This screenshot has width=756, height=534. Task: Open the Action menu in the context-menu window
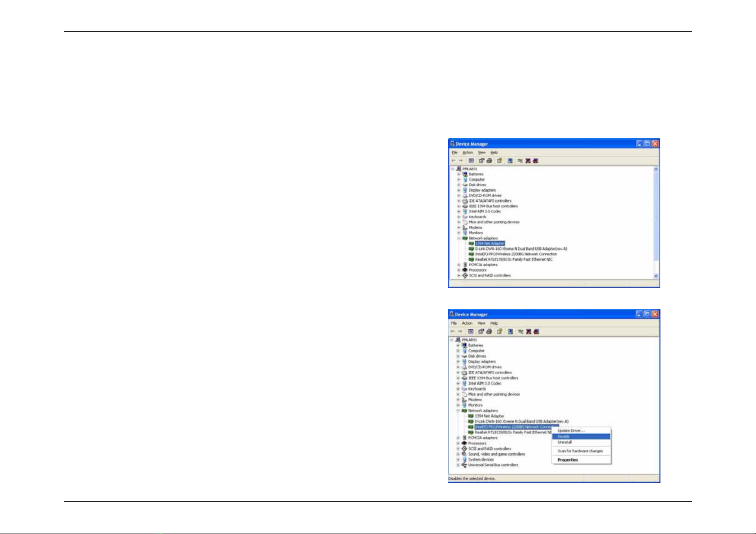click(467, 323)
